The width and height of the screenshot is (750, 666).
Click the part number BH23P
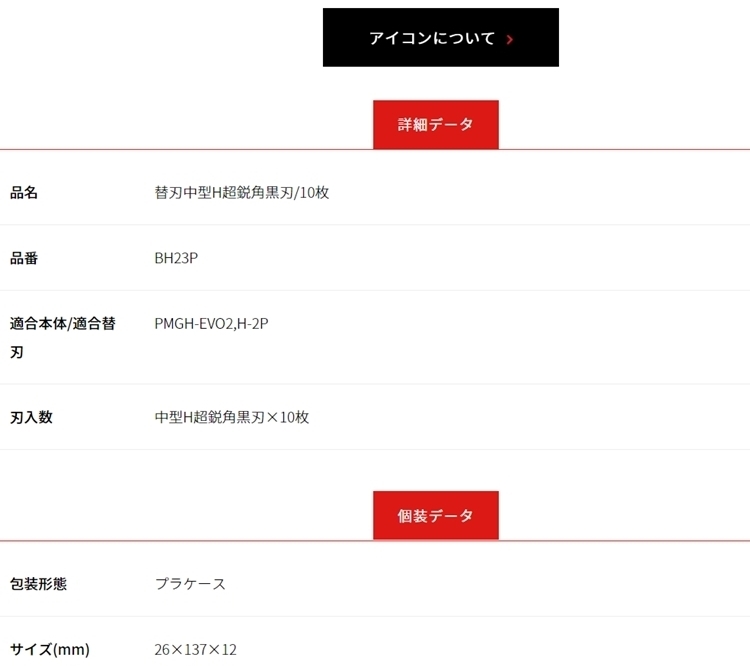tap(176, 258)
